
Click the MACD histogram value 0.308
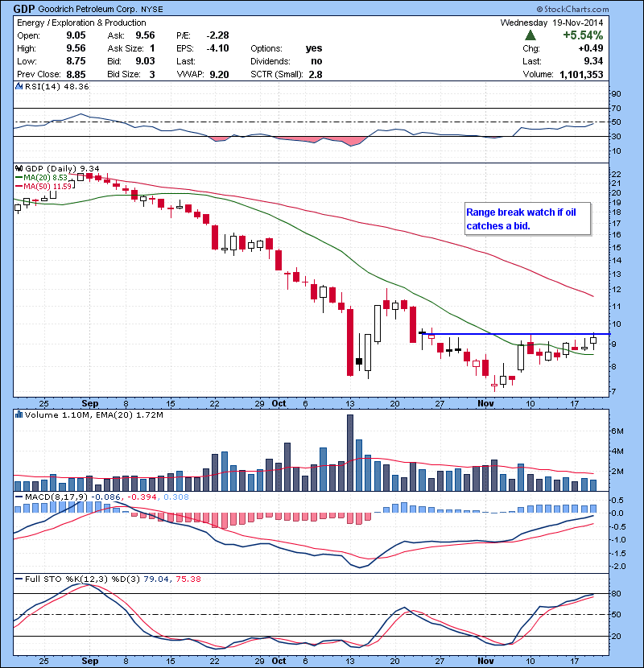[x=176, y=497]
